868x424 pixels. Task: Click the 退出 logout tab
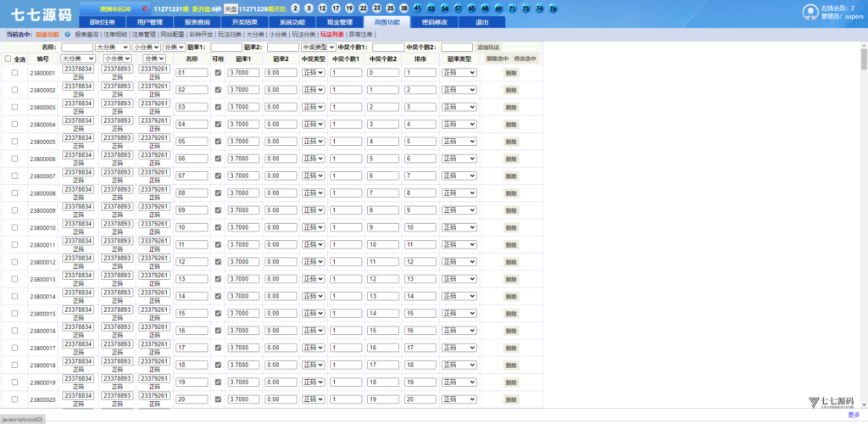point(482,22)
